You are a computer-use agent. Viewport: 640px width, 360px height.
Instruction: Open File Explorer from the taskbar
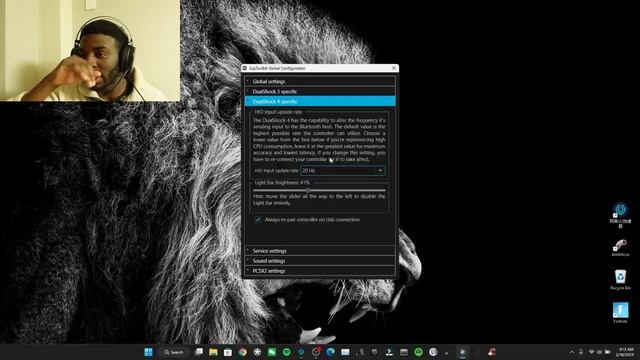point(213,352)
